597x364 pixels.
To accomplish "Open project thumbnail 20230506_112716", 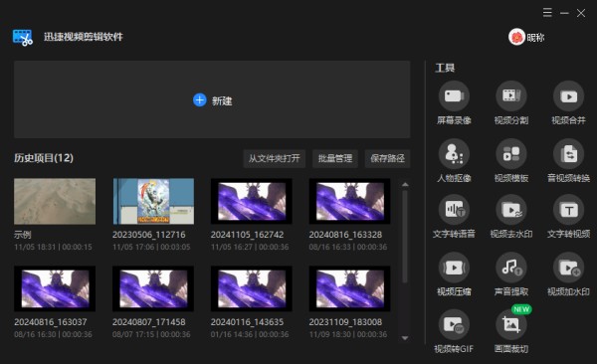I will point(153,201).
